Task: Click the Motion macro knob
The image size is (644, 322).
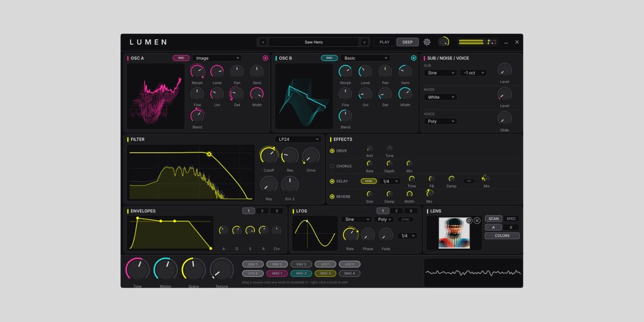Action: (166, 270)
